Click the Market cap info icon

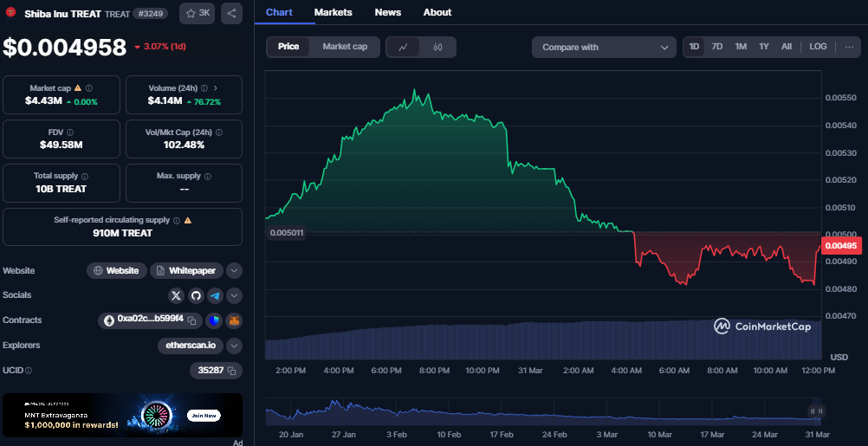(x=89, y=88)
